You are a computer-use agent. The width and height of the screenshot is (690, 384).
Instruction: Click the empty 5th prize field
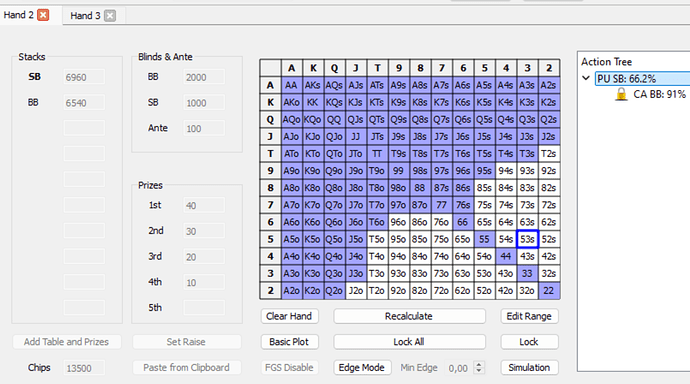204,308
